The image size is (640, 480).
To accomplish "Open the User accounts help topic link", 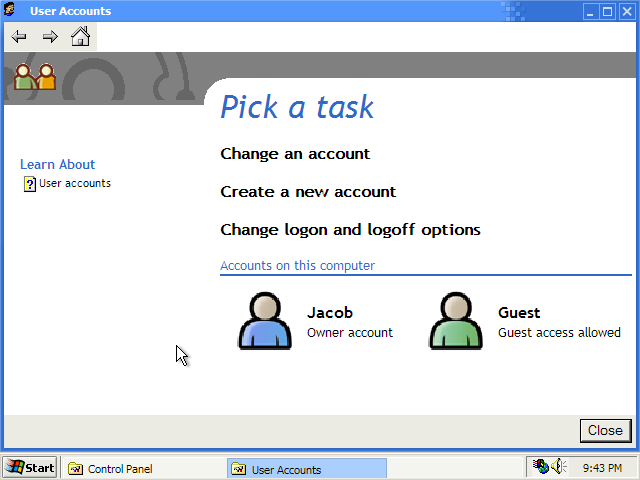I will (x=75, y=183).
